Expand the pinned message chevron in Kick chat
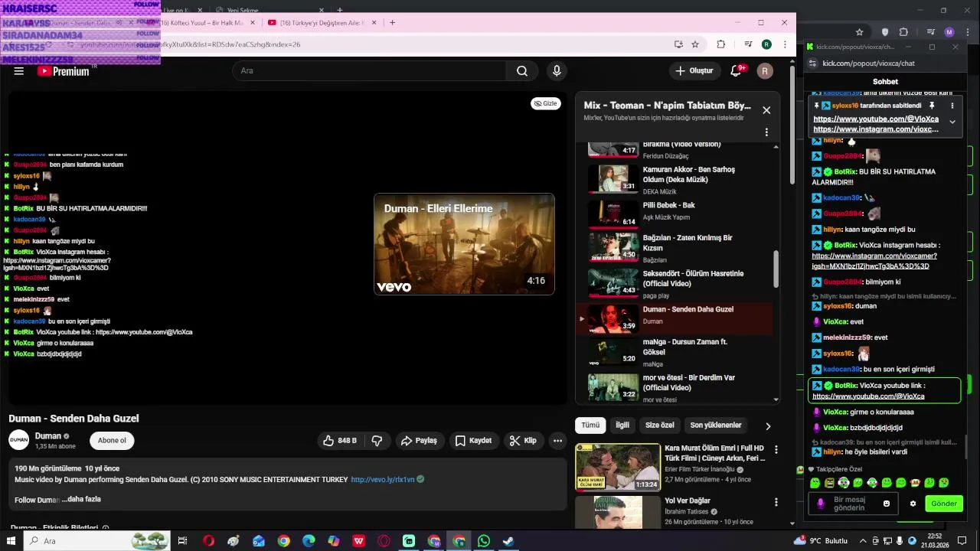 (952, 122)
